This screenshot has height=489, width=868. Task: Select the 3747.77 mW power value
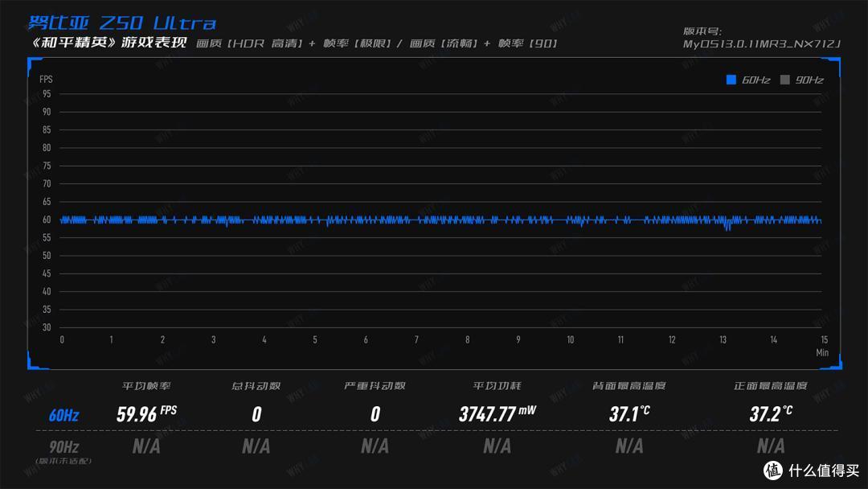pos(497,413)
